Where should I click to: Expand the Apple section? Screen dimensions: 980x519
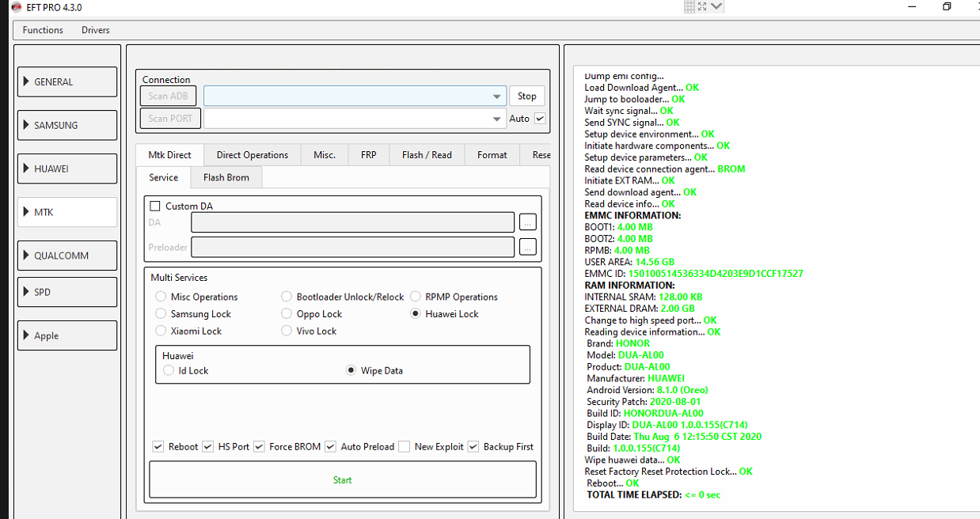coord(67,335)
